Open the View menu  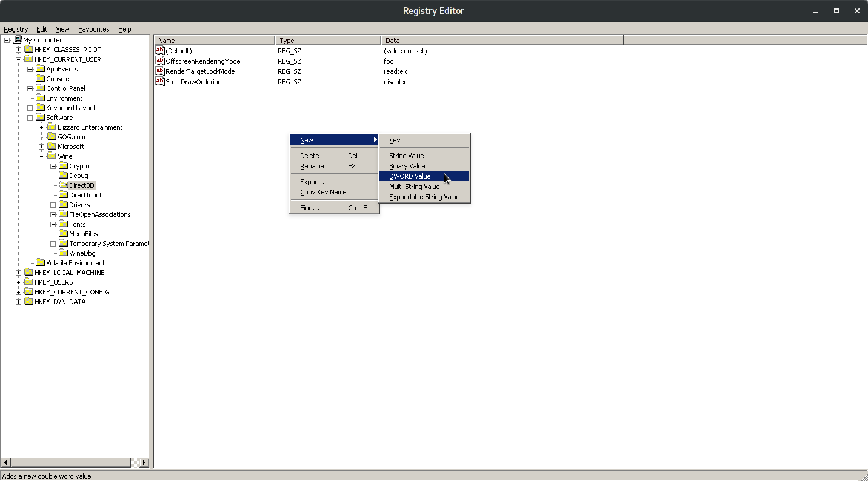(62, 29)
